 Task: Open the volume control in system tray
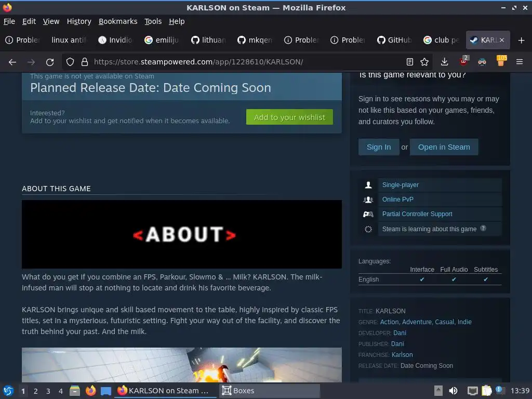coord(453,391)
